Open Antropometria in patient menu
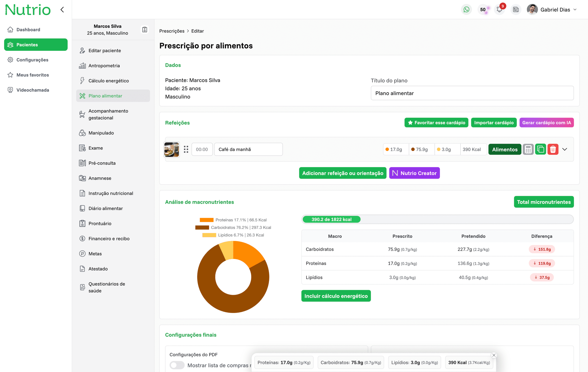This screenshot has width=588, height=372. click(x=104, y=66)
